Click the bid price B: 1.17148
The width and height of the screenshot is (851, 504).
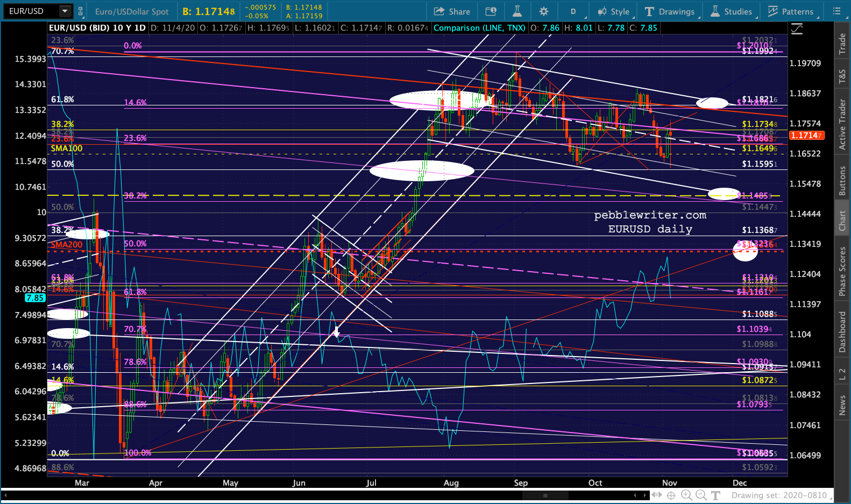209,11
